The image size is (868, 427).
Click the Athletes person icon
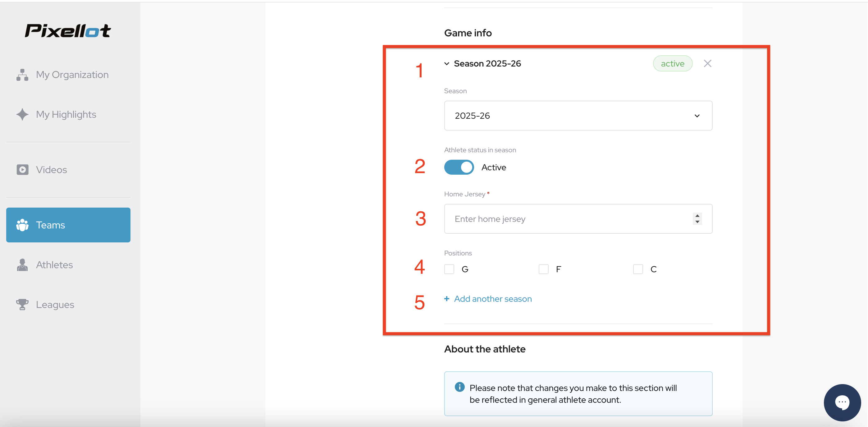tap(22, 265)
